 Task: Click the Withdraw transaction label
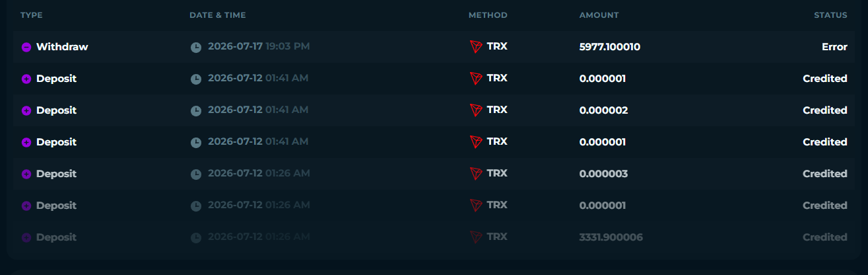coord(62,47)
